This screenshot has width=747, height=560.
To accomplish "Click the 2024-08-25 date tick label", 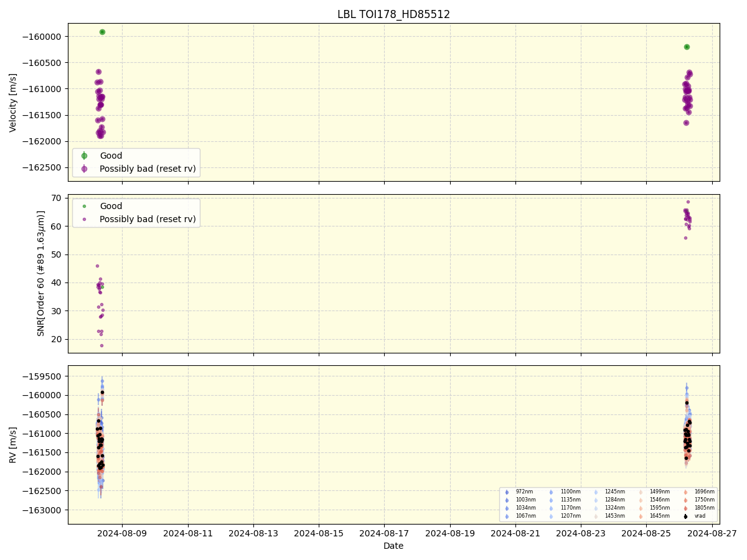I will [x=646, y=533].
